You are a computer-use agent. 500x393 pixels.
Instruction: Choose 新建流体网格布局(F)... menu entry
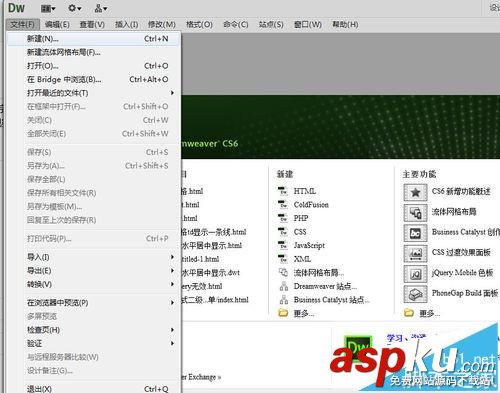[93, 52]
